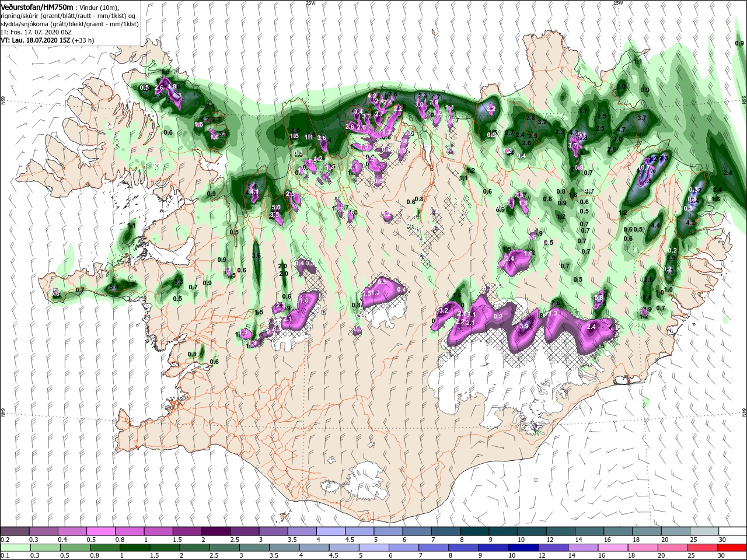Pick the 0.3–0.5 green rain legend swatch
Image resolution: width=747 pixels, height=560 pixels.
46,548
